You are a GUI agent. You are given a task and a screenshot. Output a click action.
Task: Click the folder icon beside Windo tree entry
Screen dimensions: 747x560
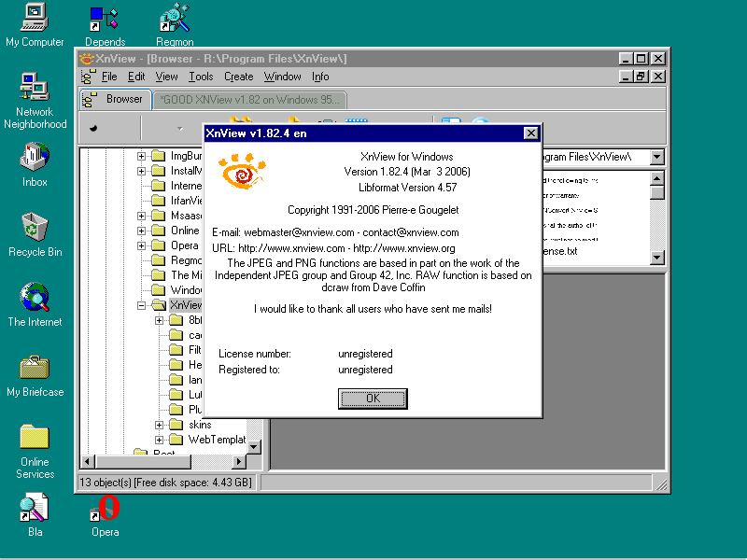[158, 289]
